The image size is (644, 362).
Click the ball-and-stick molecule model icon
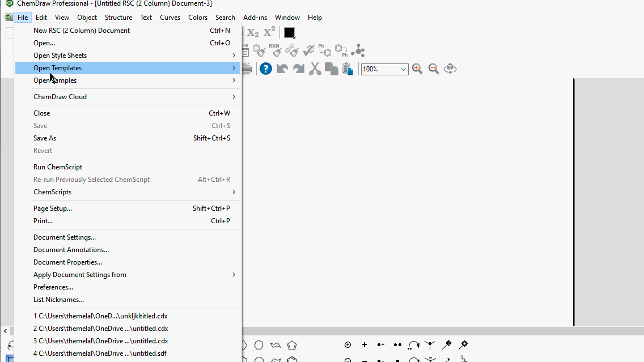[x=358, y=50]
